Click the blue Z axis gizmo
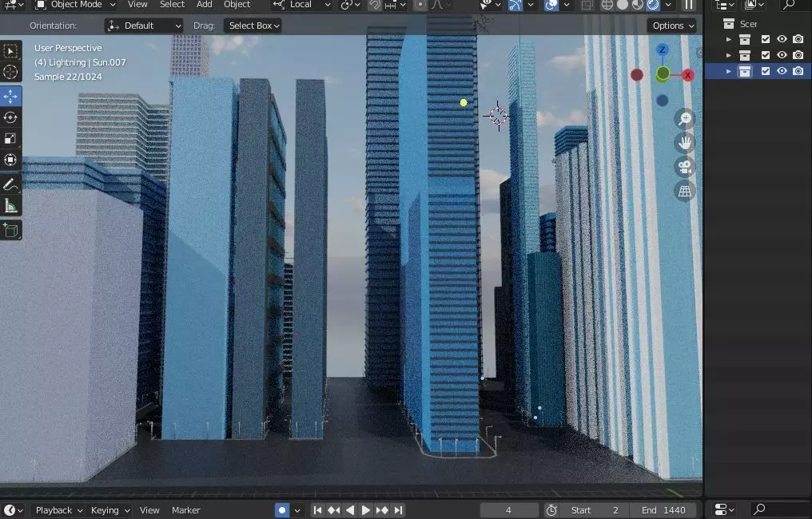The image size is (812, 519). point(662,50)
